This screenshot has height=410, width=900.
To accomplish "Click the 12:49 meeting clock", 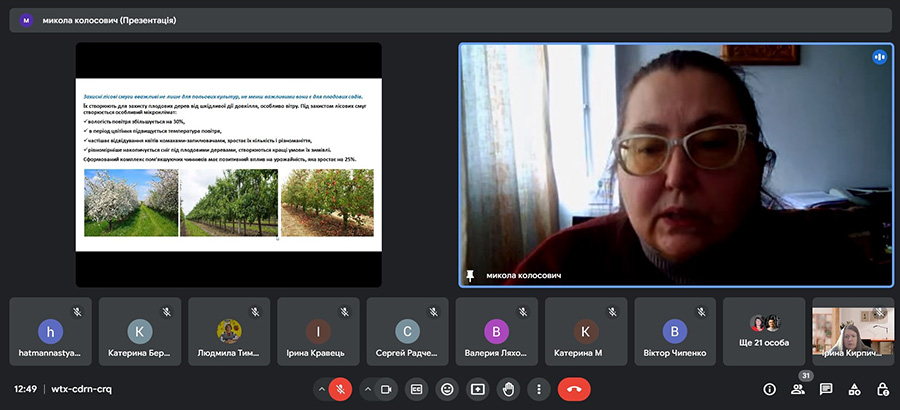I will click(x=25, y=389).
